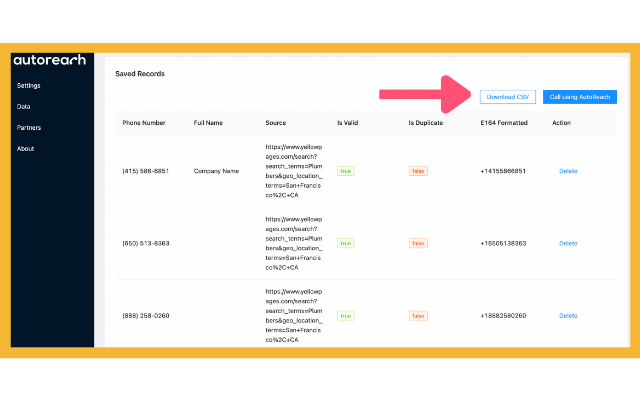Click the Call using AutoReach button

click(580, 97)
